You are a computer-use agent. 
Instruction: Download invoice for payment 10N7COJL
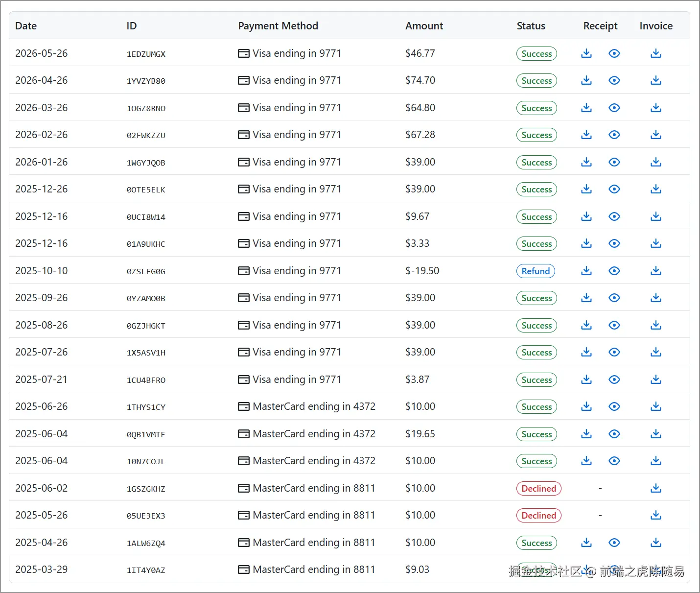click(656, 461)
